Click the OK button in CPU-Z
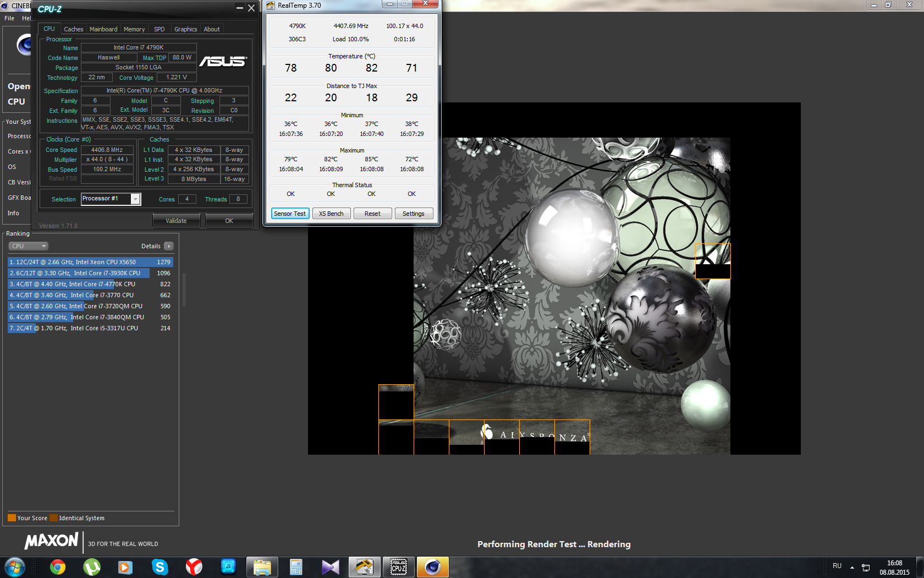 click(x=229, y=221)
